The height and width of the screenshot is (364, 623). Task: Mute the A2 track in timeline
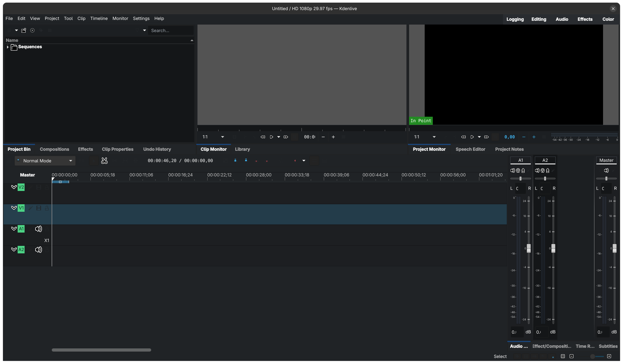click(x=38, y=250)
